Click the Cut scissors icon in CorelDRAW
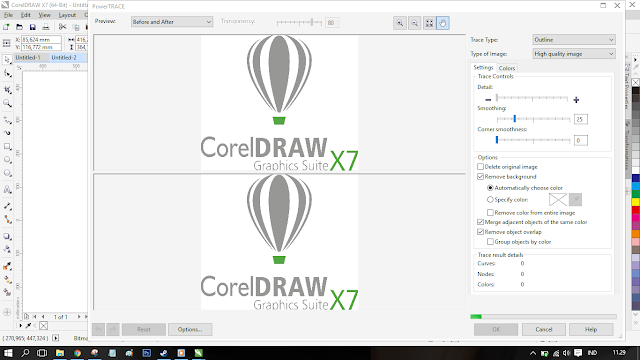Viewport: 640px width, 360px height. click(62, 27)
